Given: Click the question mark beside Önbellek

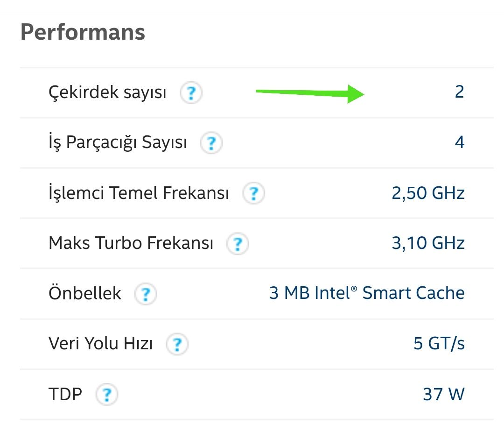Looking at the screenshot, I should coord(146,294).
